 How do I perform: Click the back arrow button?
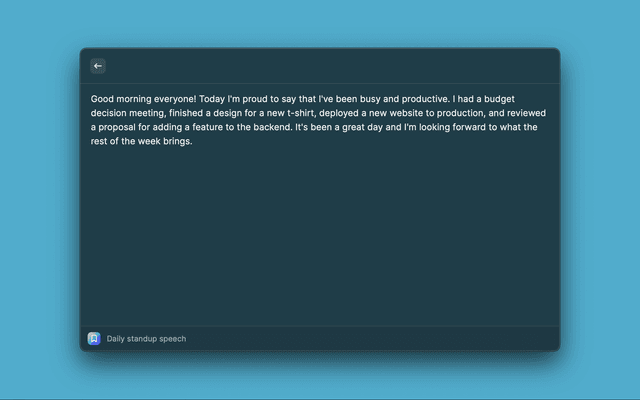[98, 66]
